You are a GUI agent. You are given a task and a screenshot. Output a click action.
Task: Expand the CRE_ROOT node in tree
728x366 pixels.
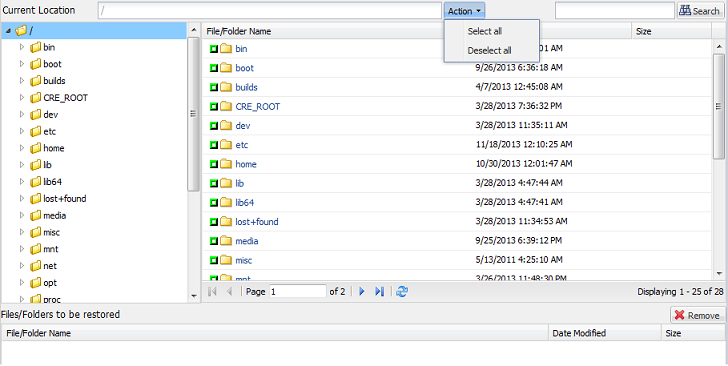[x=22, y=98]
